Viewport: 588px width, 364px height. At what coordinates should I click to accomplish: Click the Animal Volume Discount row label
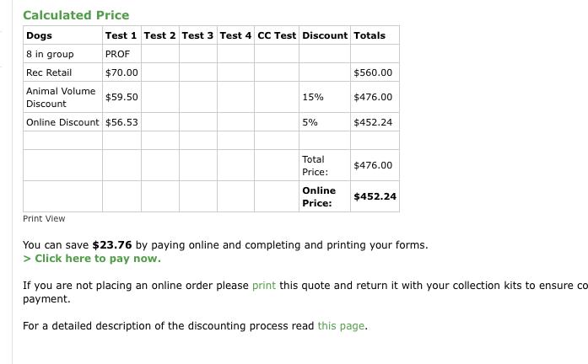61,97
